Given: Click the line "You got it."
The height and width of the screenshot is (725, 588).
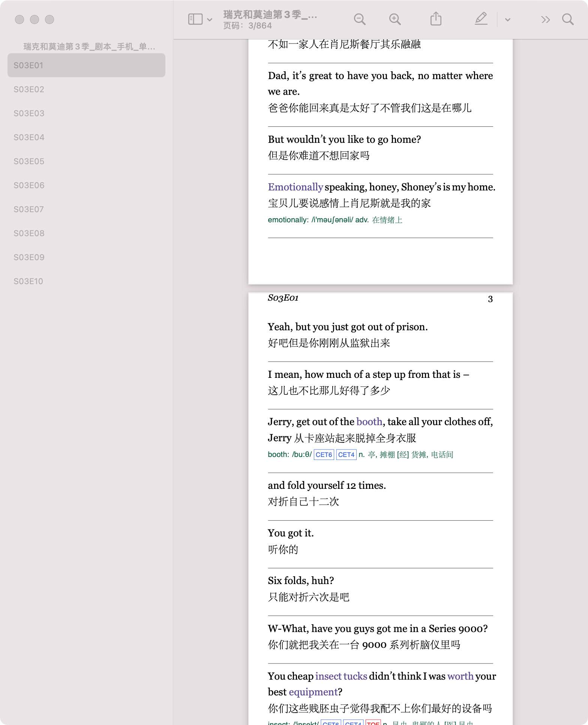Looking at the screenshot, I should (291, 533).
